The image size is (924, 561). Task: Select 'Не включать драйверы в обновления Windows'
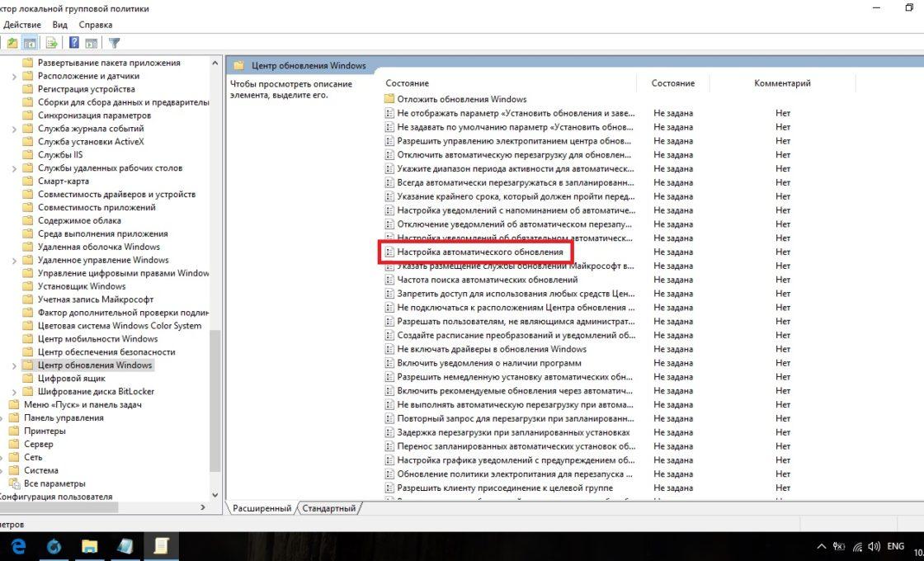tap(492, 349)
